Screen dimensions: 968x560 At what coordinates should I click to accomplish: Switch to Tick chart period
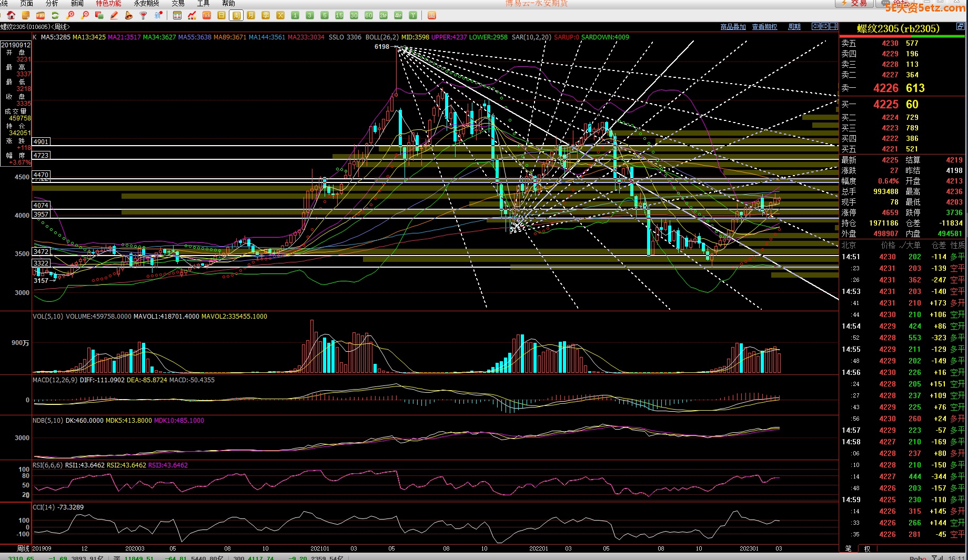tap(207, 15)
